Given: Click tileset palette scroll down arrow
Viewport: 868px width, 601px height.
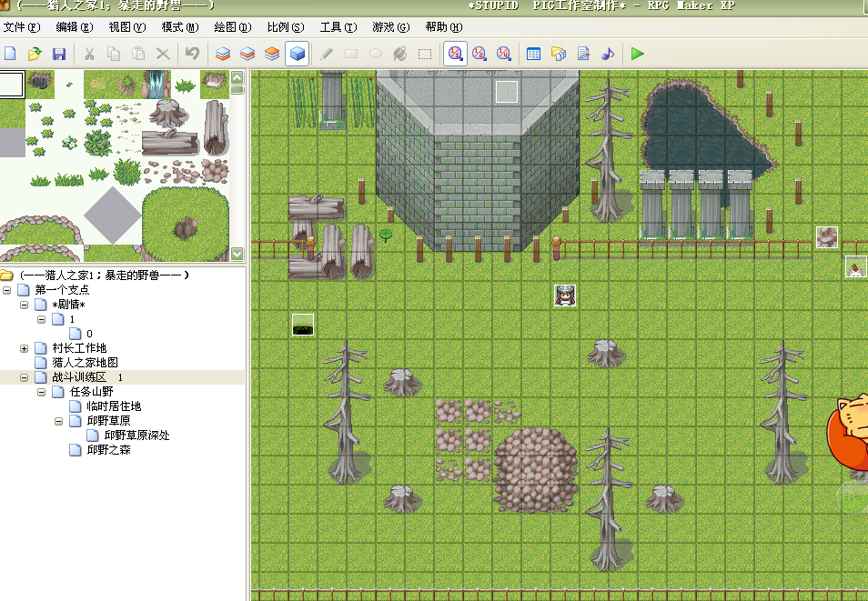Looking at the screenshot, I should coord(237,254).
